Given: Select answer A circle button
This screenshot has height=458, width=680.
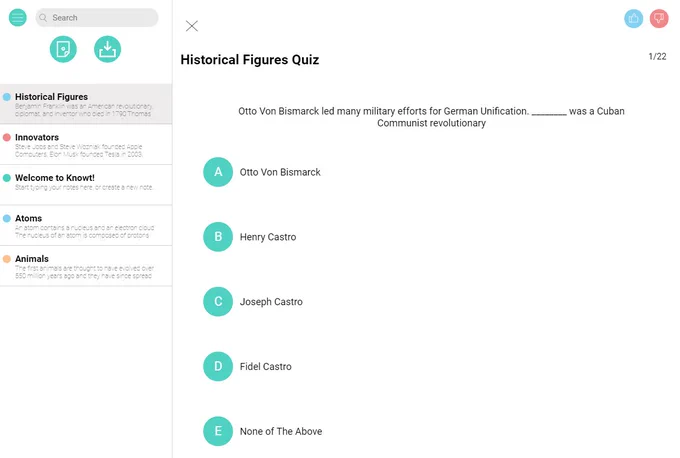Looking at the screenshot, I should point(218,172).
